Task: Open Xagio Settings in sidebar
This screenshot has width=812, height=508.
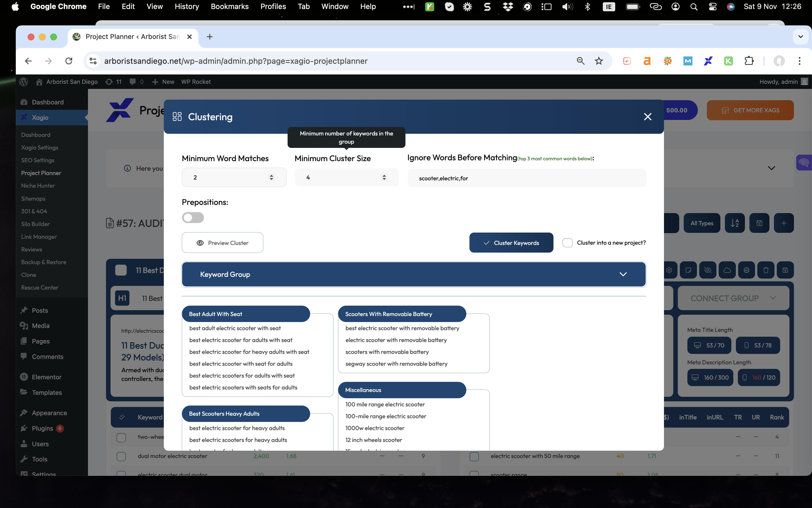Action: point(39,148)
